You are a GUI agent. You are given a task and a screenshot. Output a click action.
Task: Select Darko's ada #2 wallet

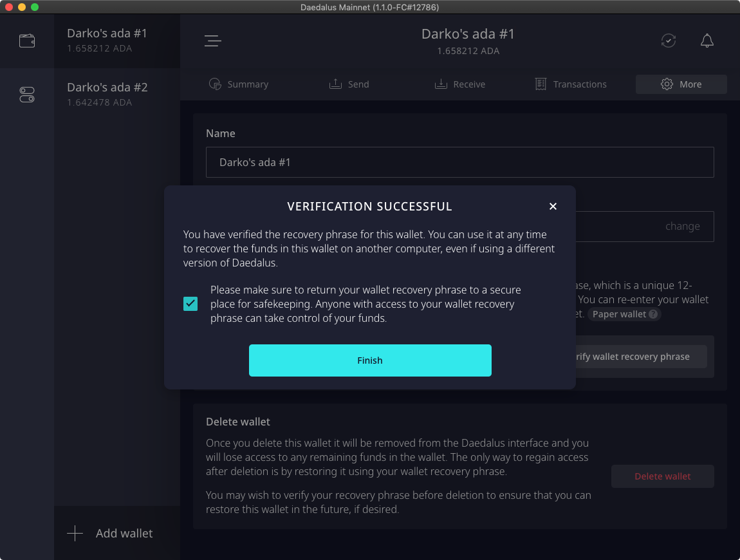[107, 94]
